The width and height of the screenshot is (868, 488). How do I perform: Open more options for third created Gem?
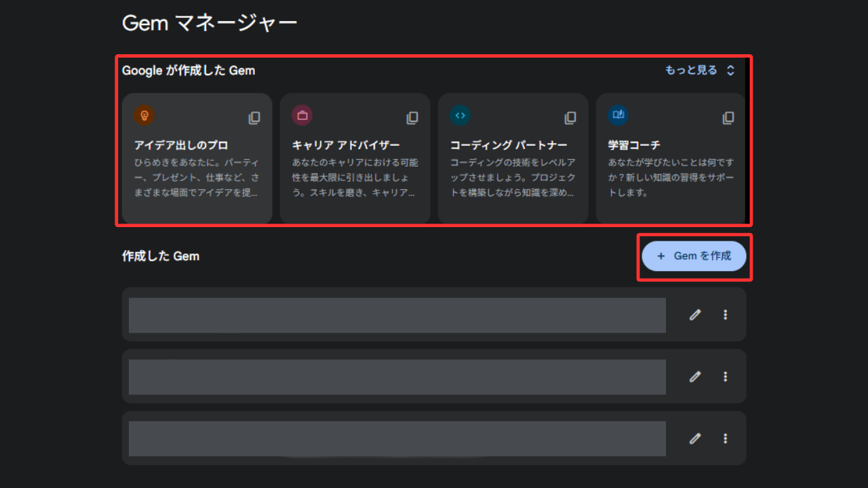[726, 439]
